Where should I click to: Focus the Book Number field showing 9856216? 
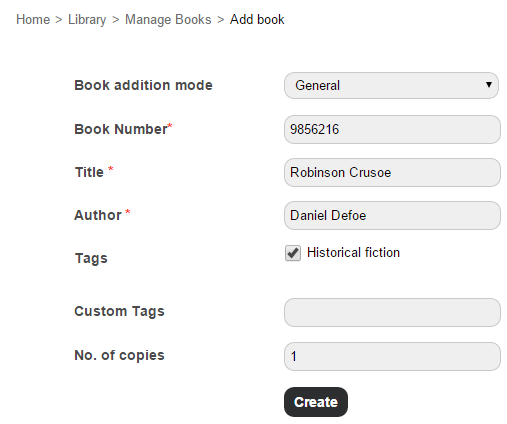(392, 129)
